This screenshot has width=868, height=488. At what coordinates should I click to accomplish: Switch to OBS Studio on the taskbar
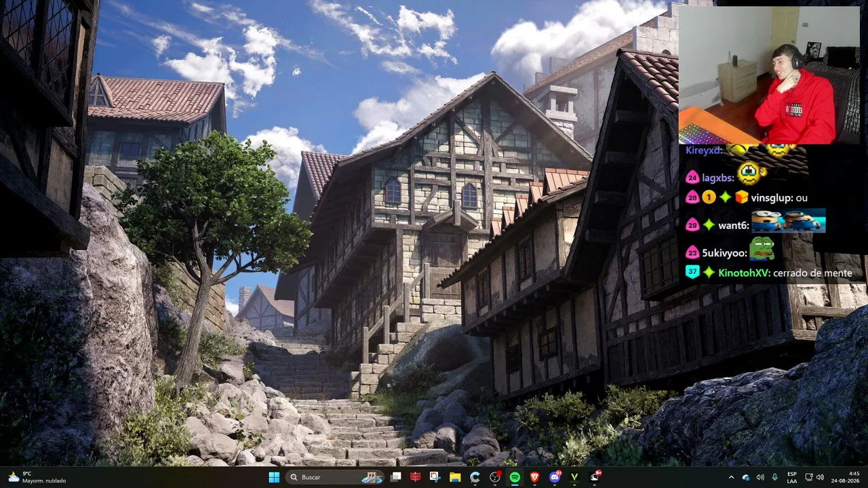click(x=495, y=477)
